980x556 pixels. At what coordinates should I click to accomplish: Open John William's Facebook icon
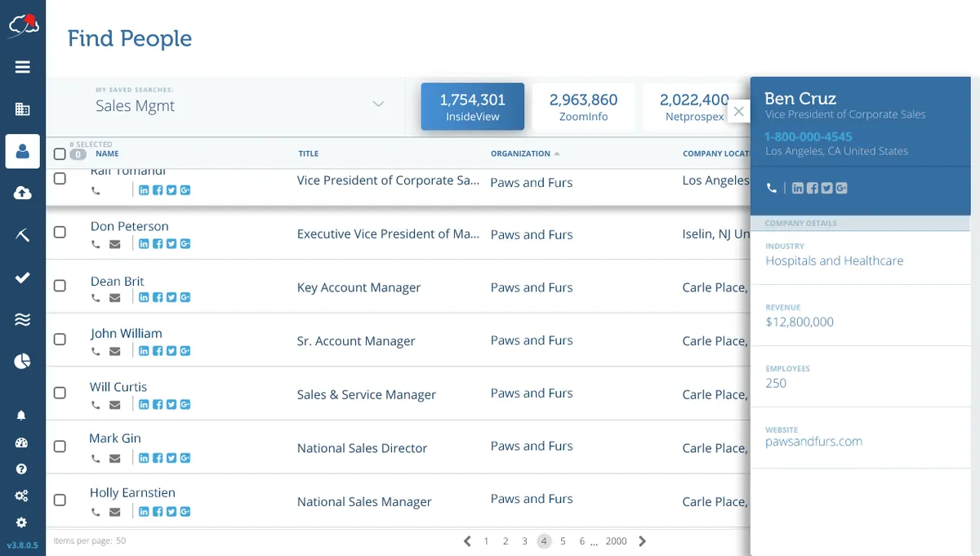(x=158, y=351)
